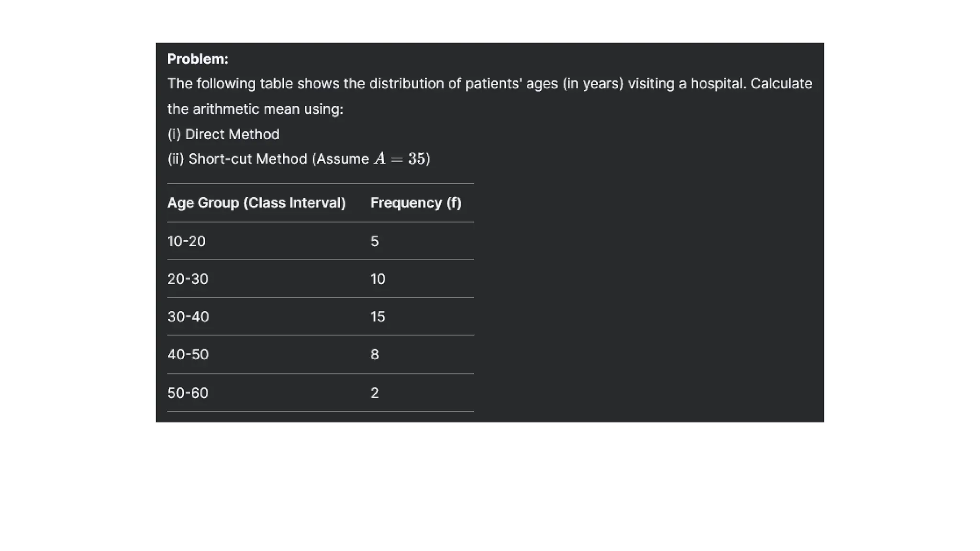The width and height of the screenshot is (980, 551).
Task: Select the 20-30 age group cell
Action: point(188,279)
